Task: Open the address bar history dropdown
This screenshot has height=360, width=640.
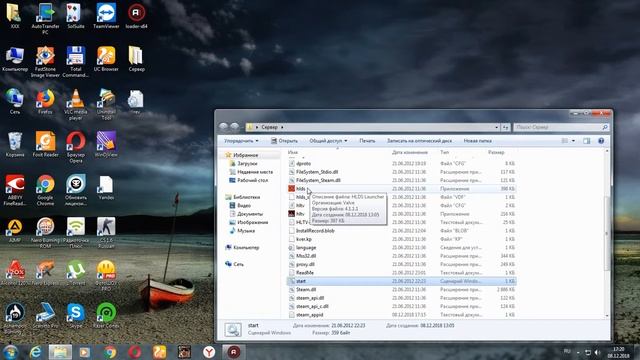Action: point(496,127)
